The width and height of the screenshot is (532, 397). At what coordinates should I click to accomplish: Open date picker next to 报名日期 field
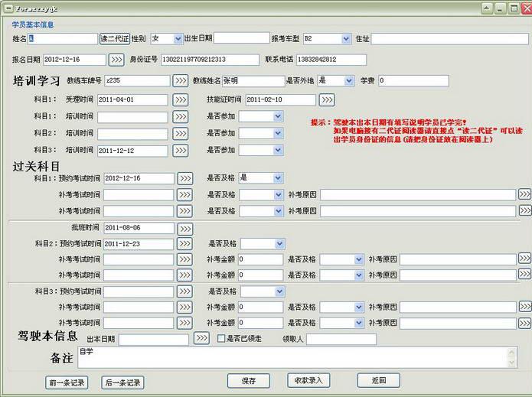116,60
